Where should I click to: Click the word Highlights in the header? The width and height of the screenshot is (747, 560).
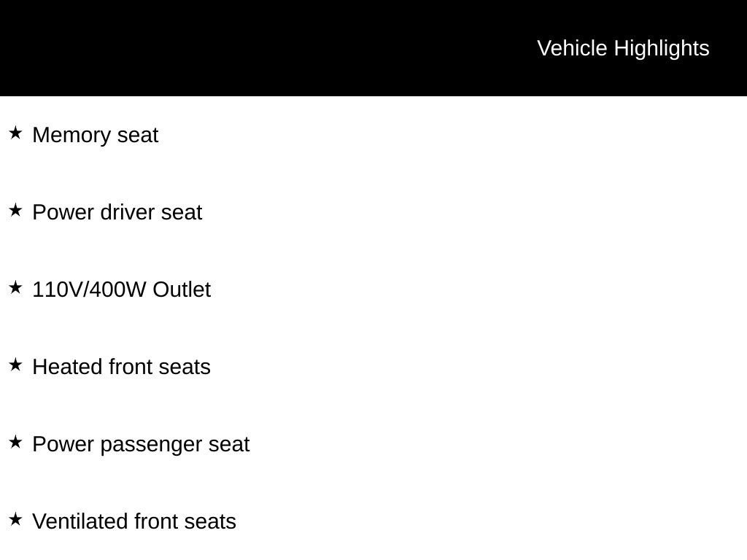click(x=662, y=48)
